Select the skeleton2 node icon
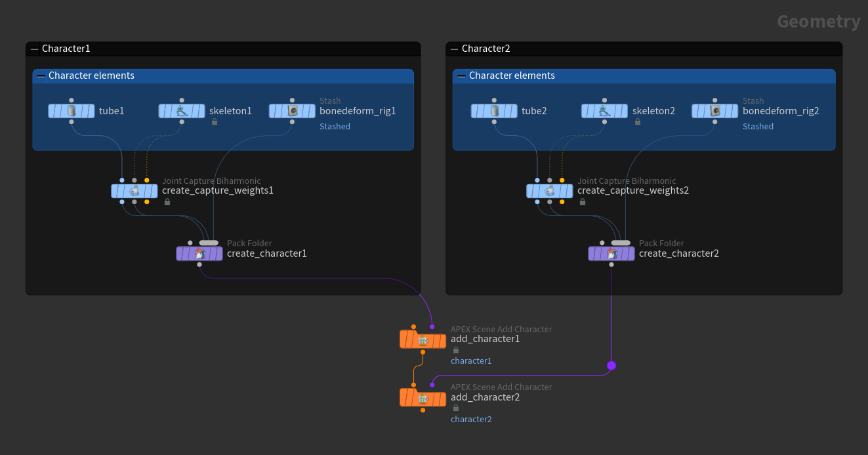The width and height of the screenshot is (868, 455). click(x=604, y=111)
